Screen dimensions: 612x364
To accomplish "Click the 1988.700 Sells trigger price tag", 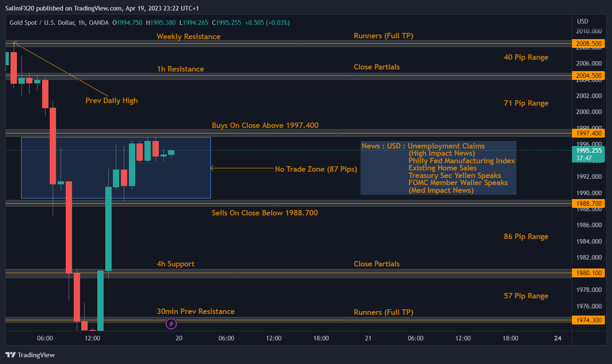I will (588, 203).
